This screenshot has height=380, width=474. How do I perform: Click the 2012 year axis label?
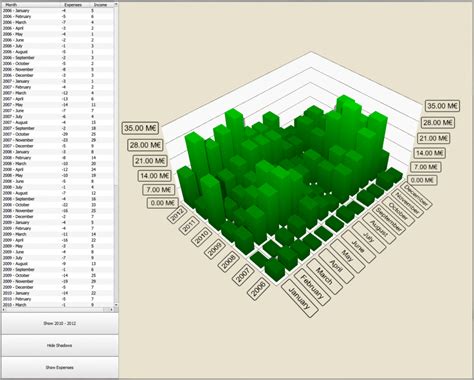pyautogui.click(x=177, y=214)
